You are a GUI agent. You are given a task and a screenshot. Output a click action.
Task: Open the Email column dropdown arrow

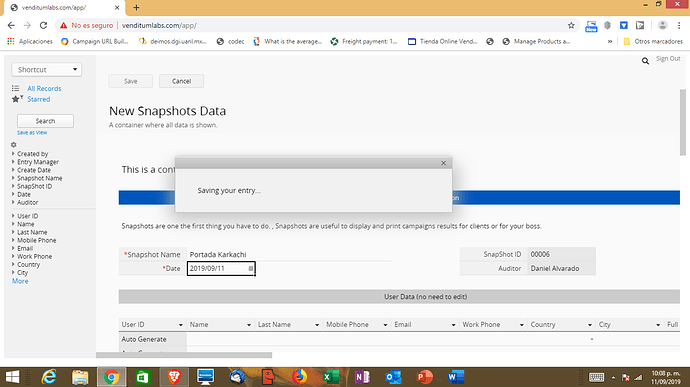(x=453, y=325)
